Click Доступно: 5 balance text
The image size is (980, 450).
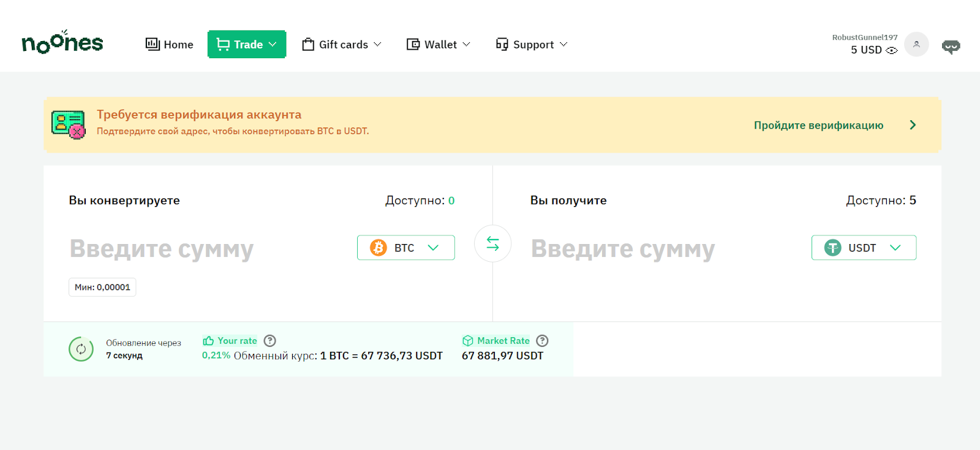point(881,200)
